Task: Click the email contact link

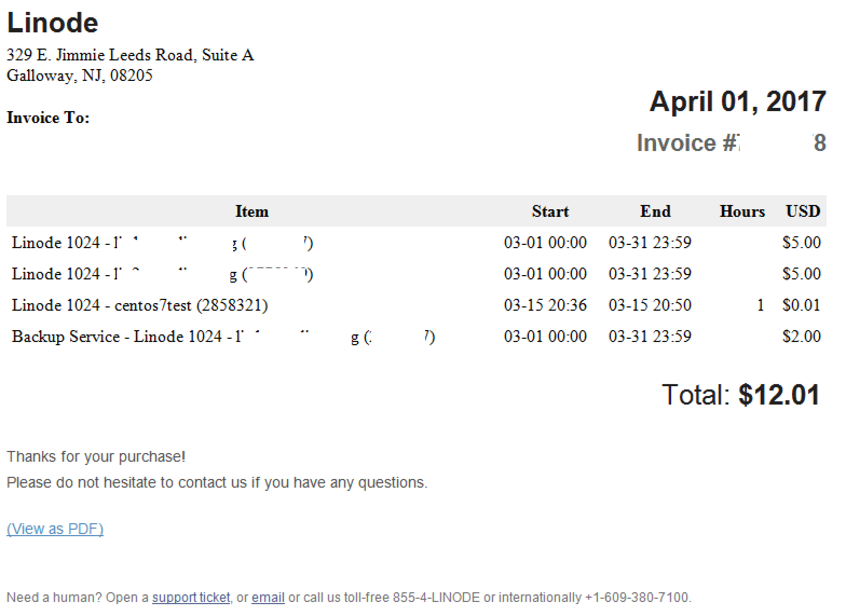Action: [x=268, y=598]
